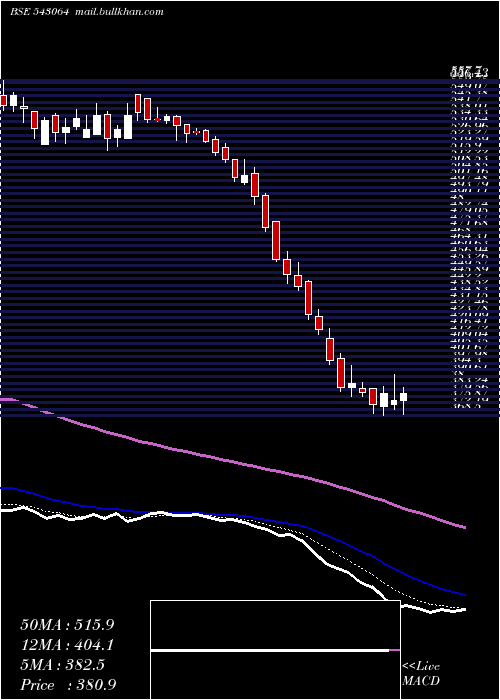Select the 12MA : 404.1 readout
Screen dimensions: 500x700
click(x=67, y=645)
